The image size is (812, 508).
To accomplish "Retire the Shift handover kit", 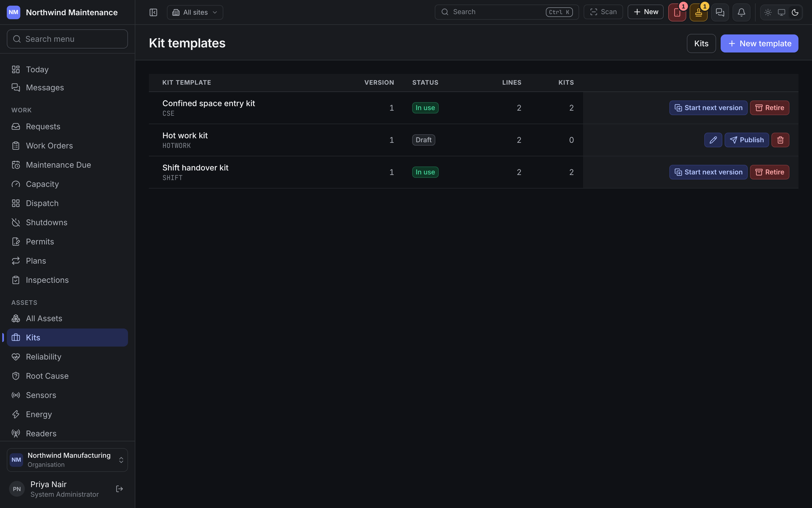I will point(769,172).
